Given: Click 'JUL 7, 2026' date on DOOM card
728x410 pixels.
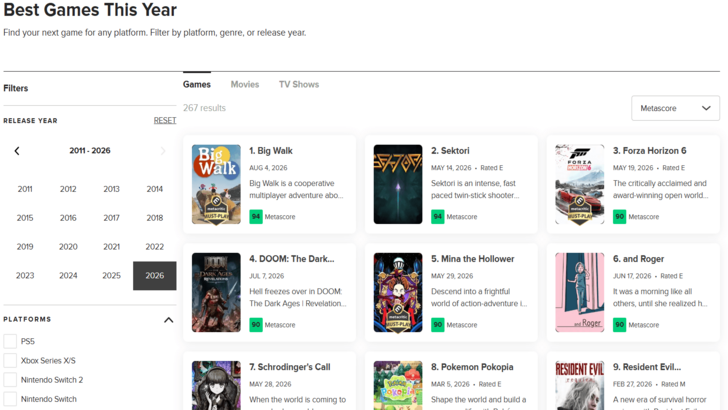Looking at the screenshot, I should (x=266, y=276).
